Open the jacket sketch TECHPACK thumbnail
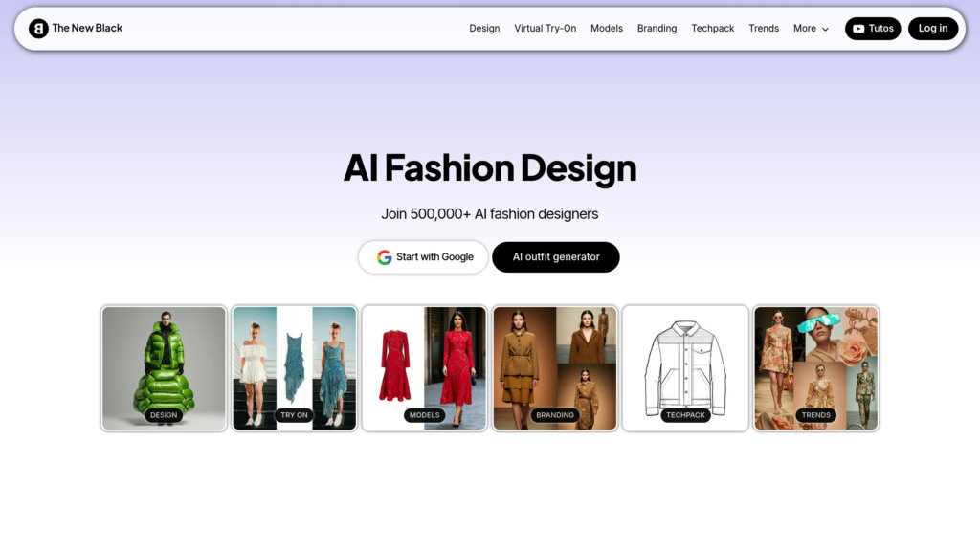 (x=685, y=368)
